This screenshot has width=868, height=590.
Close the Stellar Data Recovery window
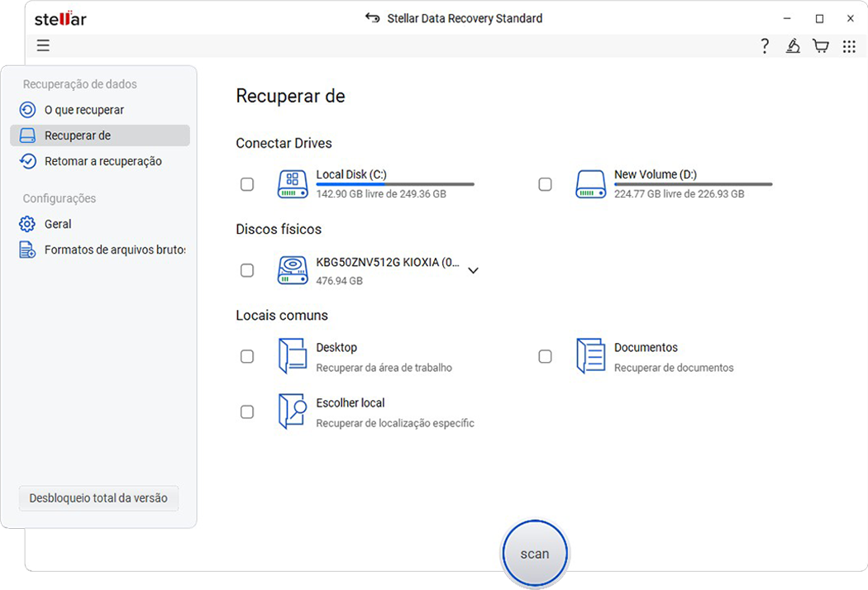click(851, 18)
